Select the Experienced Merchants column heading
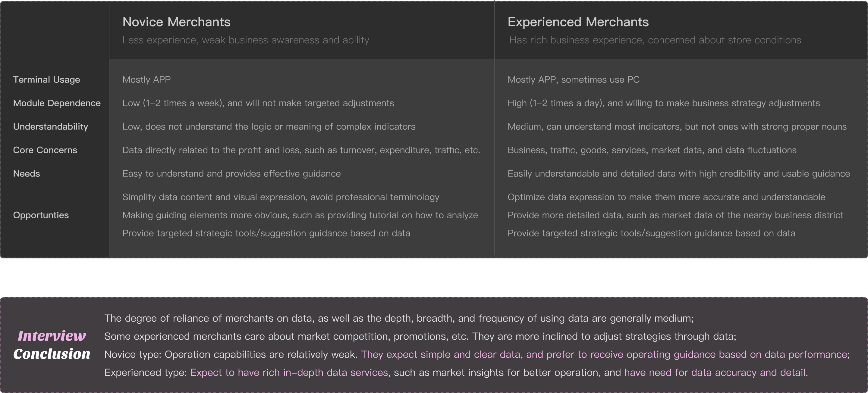The height and width of the screenshot is (393, 868). click(578, 22)
